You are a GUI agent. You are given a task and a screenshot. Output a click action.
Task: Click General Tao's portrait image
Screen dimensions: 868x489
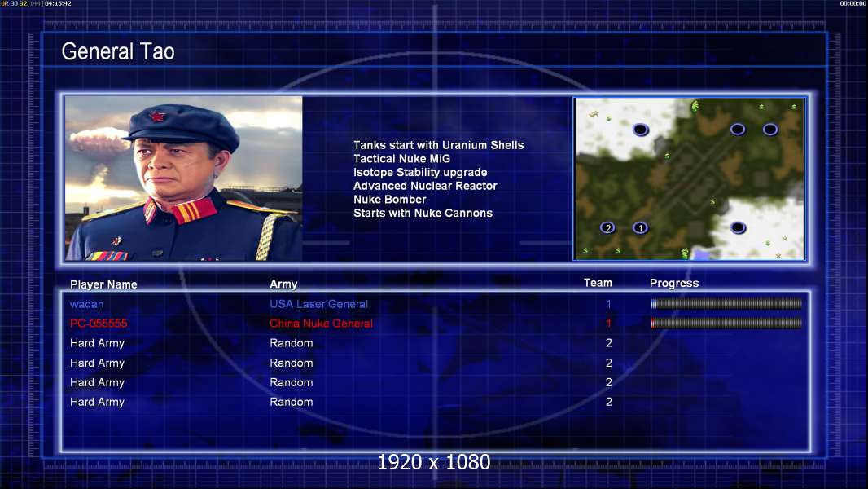tap(184, 178)
